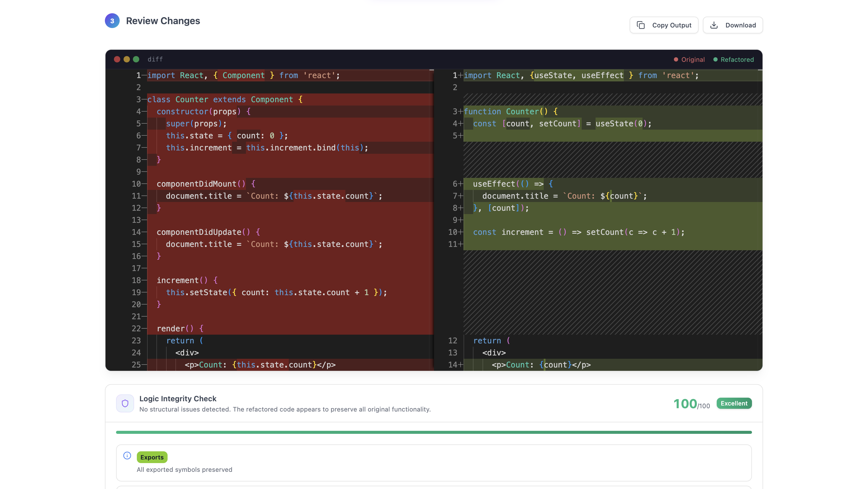Screen dimensions: 868x489
Task: Click the copy icon inside Copy Output
Action: pyautogui.click(x=640, y=25)
